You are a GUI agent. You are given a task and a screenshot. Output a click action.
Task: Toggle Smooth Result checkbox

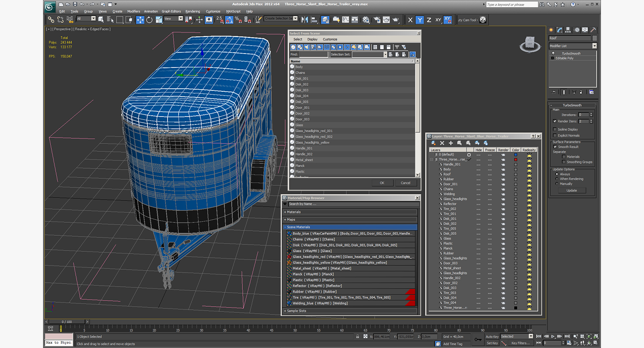tap(555, 147)
